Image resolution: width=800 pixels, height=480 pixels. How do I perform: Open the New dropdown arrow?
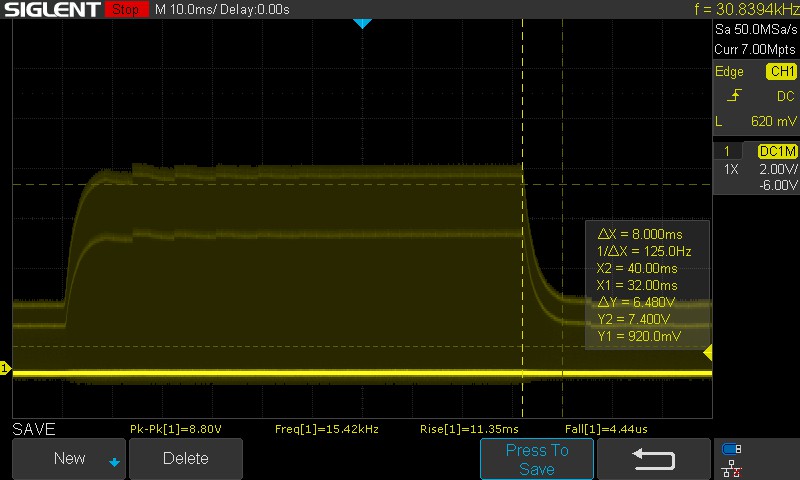point(114,461)
